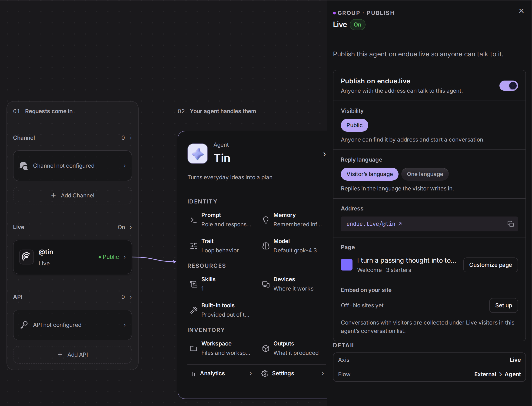Click the purple page color swatch
Image resolution: width=532 pixels, height=406 pixels.
(x=346, y=265)
